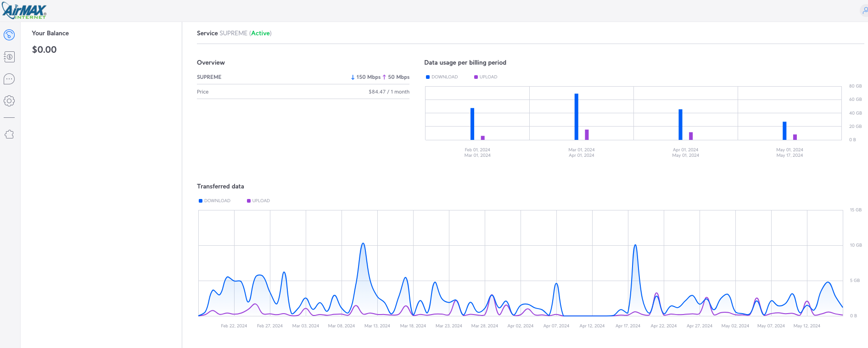Click the Overview section heading
Image resolution: width=868 pixels, height=348 pixels.
pos(211,63)
